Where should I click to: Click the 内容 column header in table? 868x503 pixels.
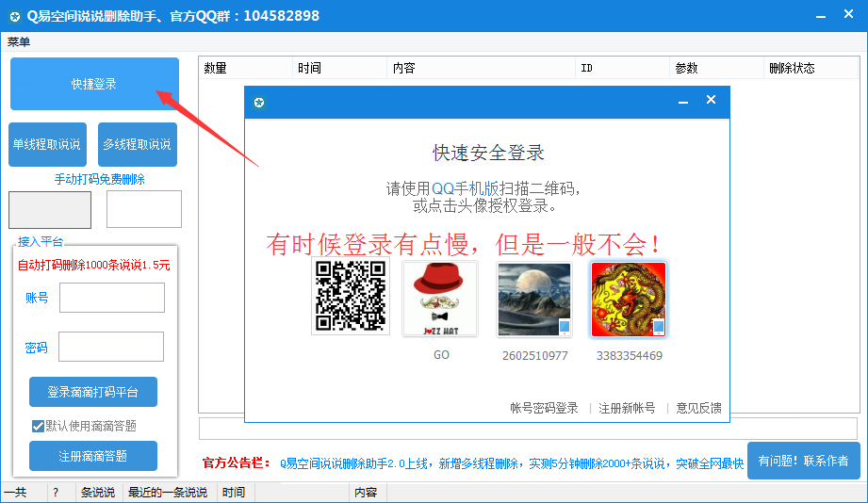tap(481, 68)
